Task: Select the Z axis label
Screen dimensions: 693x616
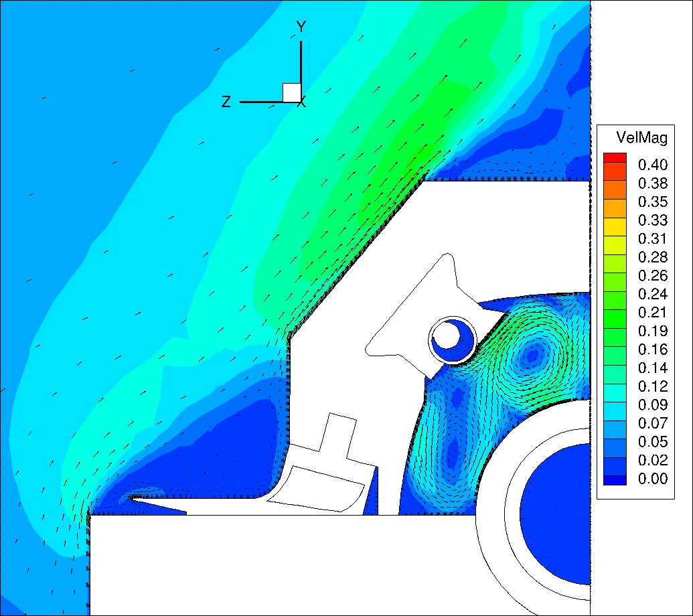Action: tap(226, 102)
